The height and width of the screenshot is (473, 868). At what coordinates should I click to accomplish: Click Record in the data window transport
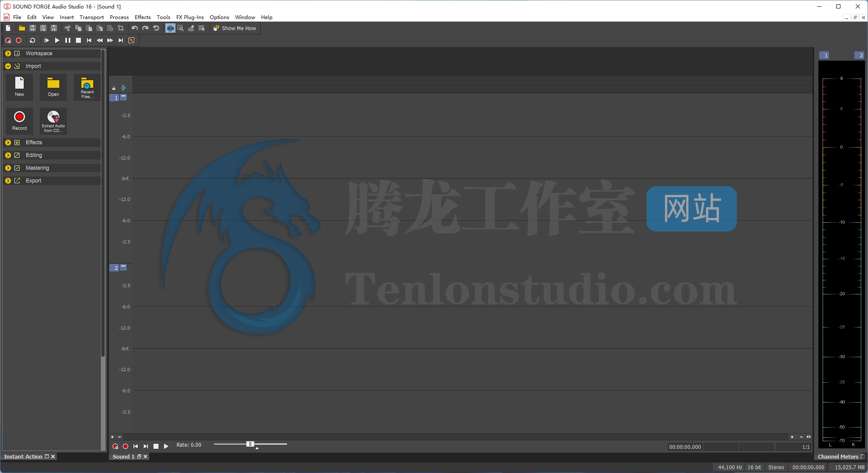click(x=125, y=446)
